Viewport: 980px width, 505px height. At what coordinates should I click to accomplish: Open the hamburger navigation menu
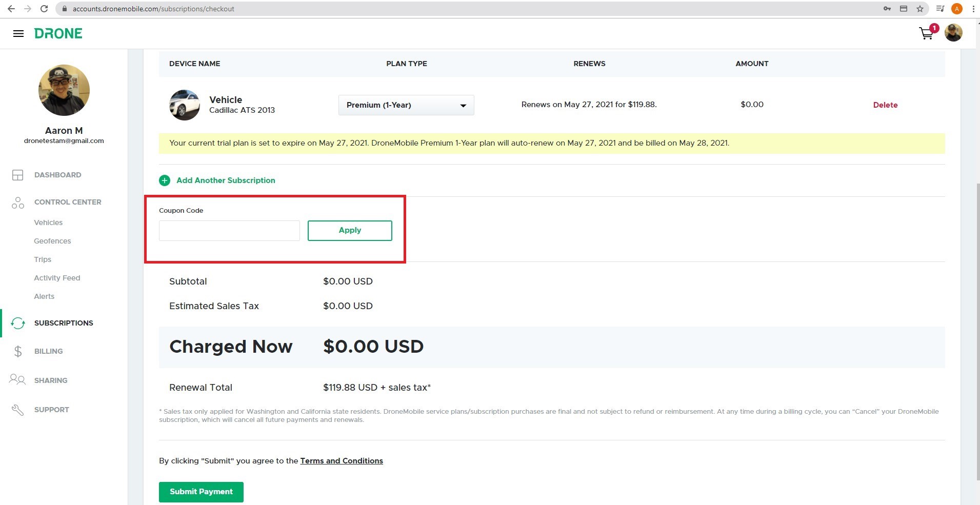pyautogui.click(x=18, y=34)
